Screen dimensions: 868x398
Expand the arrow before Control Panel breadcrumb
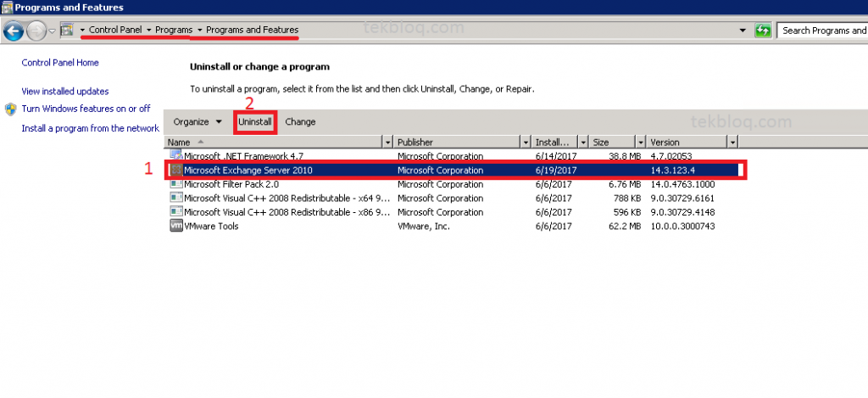[x=82, y=31]
